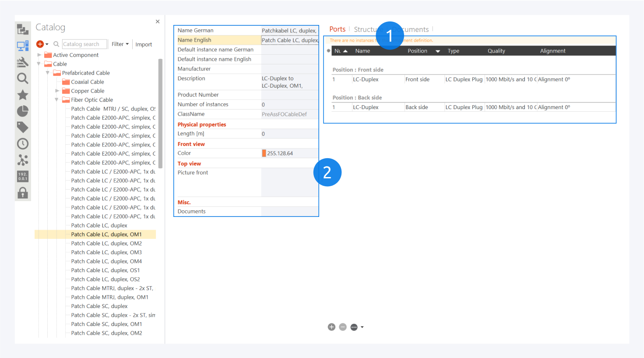Click the padlock icon in sidebar
Screen dimensions: 644x358
tap(22, 193)
